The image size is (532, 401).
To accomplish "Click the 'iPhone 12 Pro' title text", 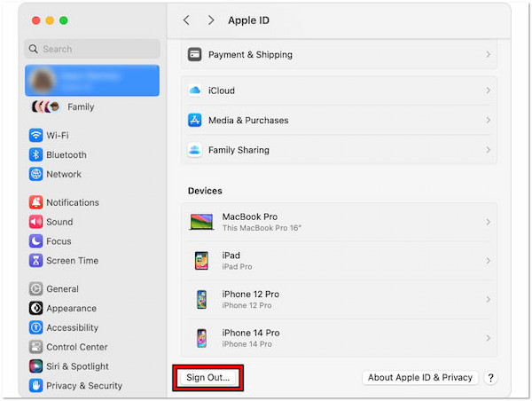I will (250, 294).
